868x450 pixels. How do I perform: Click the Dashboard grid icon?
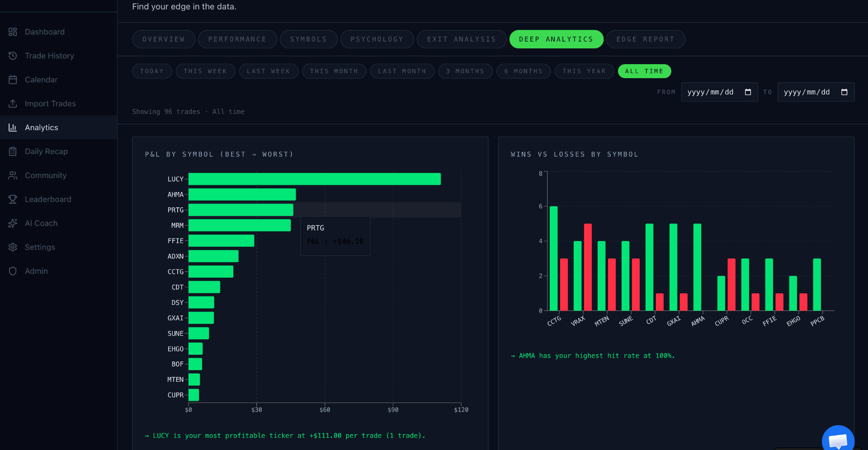pyautogui.click(x=13, y=32)
